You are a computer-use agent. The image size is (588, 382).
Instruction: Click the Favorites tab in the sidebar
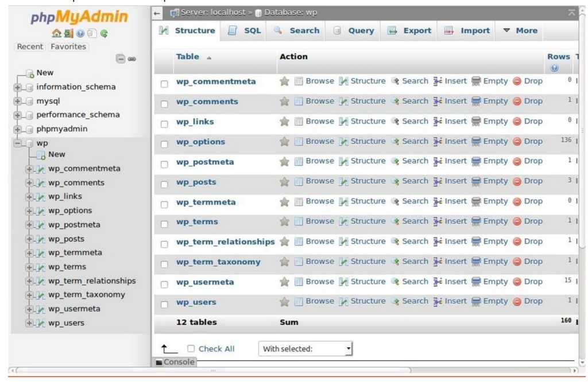pyautogui.click(x=68, y=46)
